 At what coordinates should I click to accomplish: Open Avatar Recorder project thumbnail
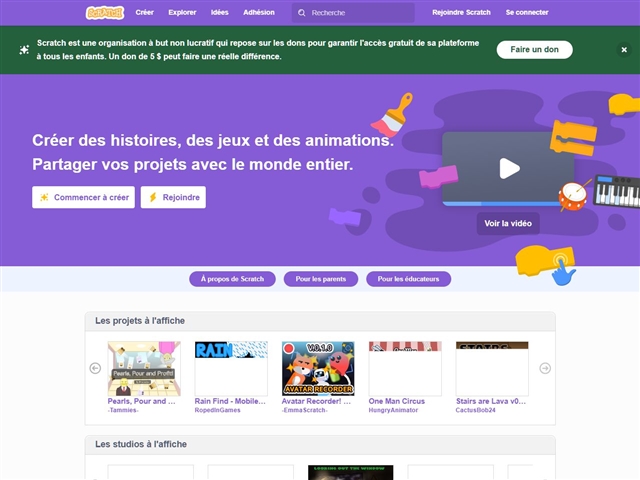[x=318, y=369]
